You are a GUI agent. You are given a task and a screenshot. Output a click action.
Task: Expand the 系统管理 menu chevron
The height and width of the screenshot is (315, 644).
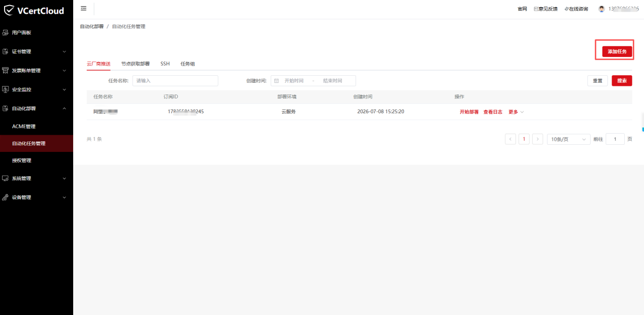tap(64, 178)
